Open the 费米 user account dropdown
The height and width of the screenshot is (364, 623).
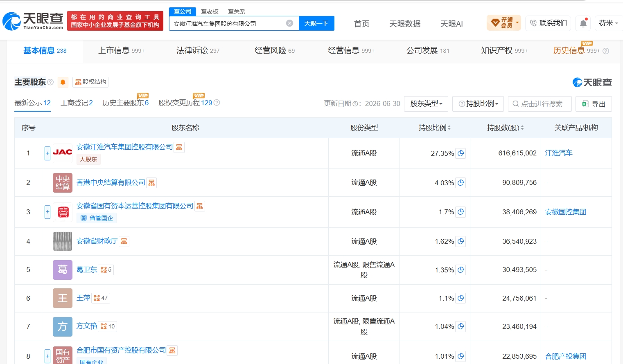tap(608, 23)
